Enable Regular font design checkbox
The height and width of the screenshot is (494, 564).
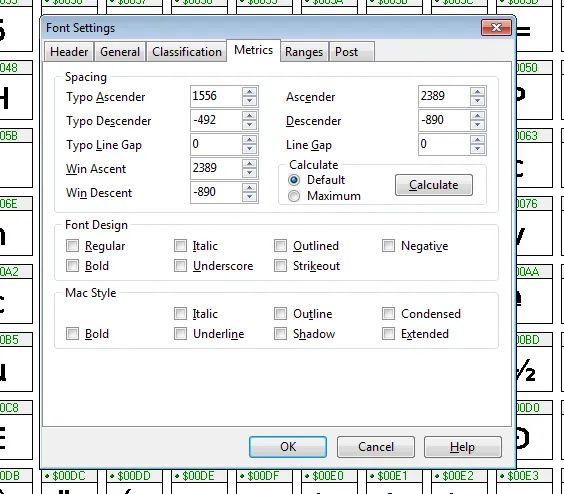[x=72, y=246]
